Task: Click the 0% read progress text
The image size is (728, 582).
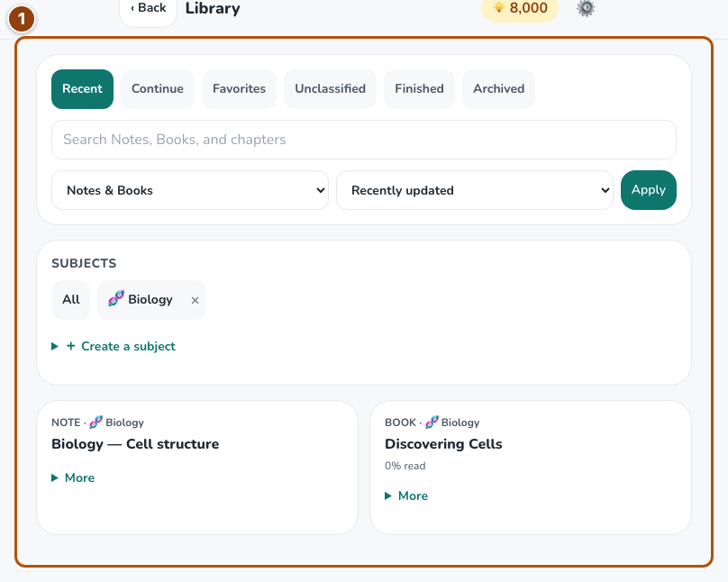Action: (405, 466)
